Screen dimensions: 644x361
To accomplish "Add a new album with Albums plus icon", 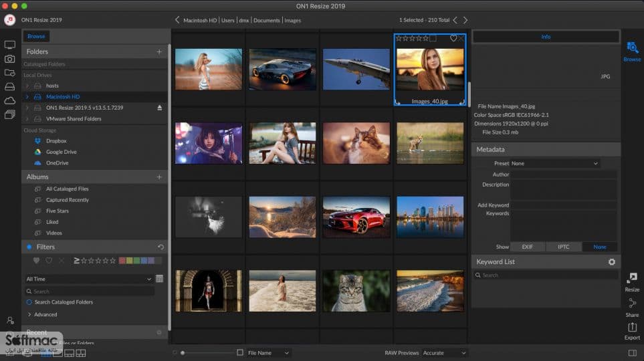I will point(159,177).
